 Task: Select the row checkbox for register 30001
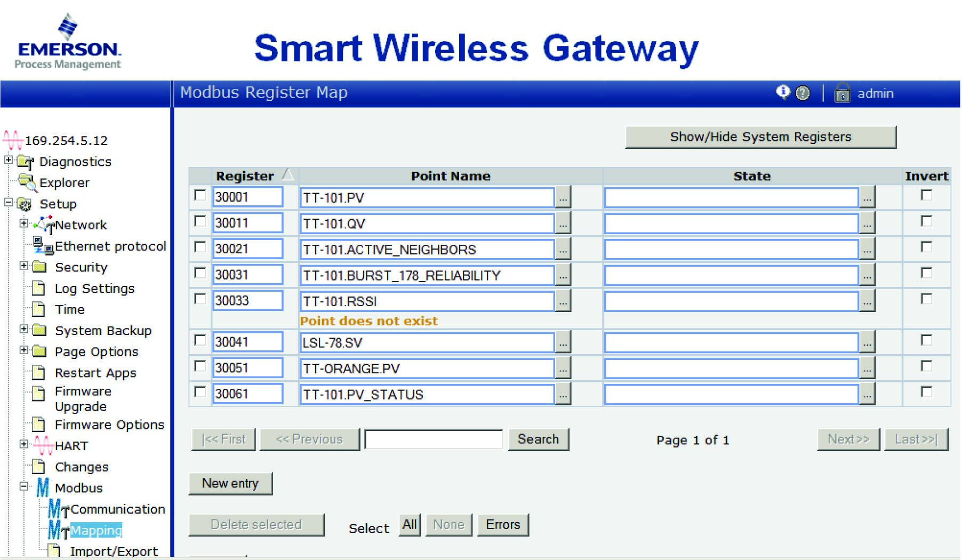(x=200, y=195)
